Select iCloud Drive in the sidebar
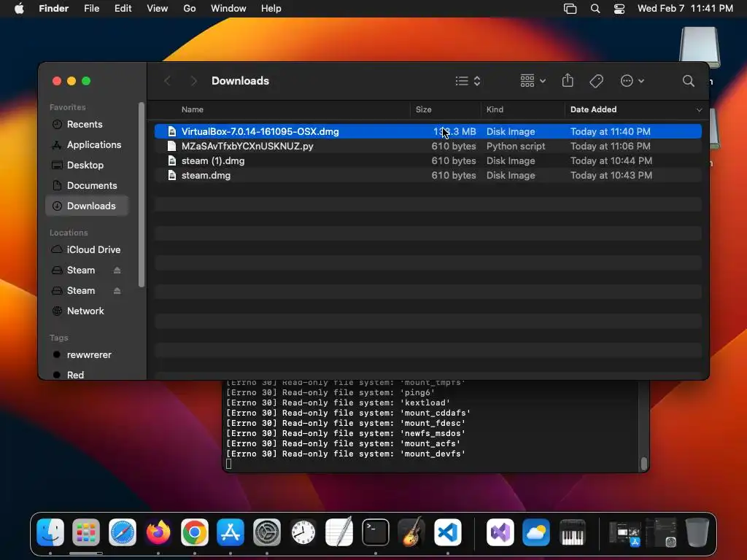The height and width of the screenshot is (560, 747). pyautogui.click(x=88, y=250)
